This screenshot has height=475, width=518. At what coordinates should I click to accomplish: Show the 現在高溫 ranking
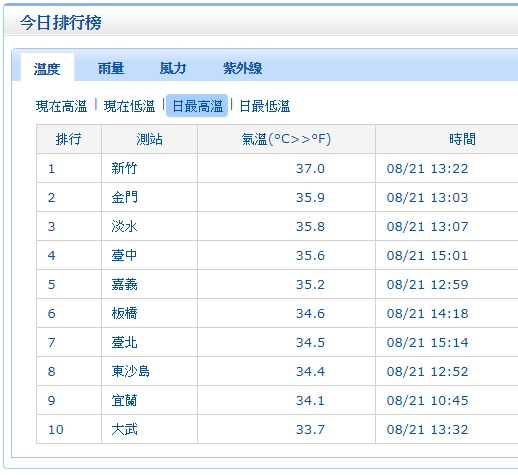pos(61,106)
